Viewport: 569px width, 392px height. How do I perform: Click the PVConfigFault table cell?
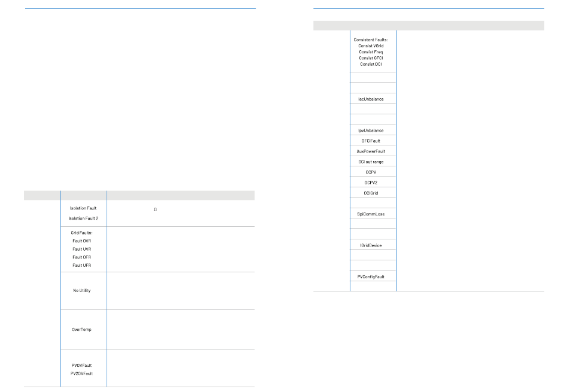click(x=372, y=276)
